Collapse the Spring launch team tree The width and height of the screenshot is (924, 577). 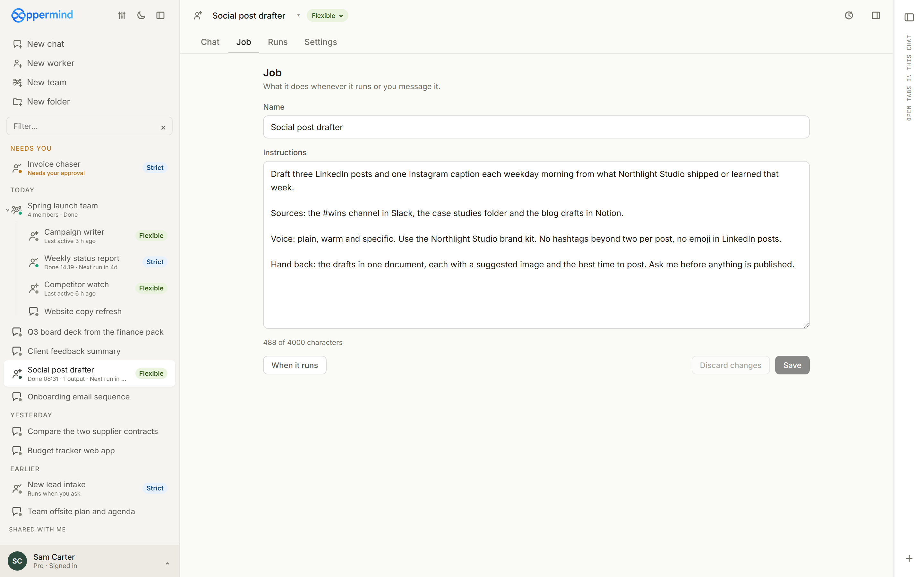7,210
